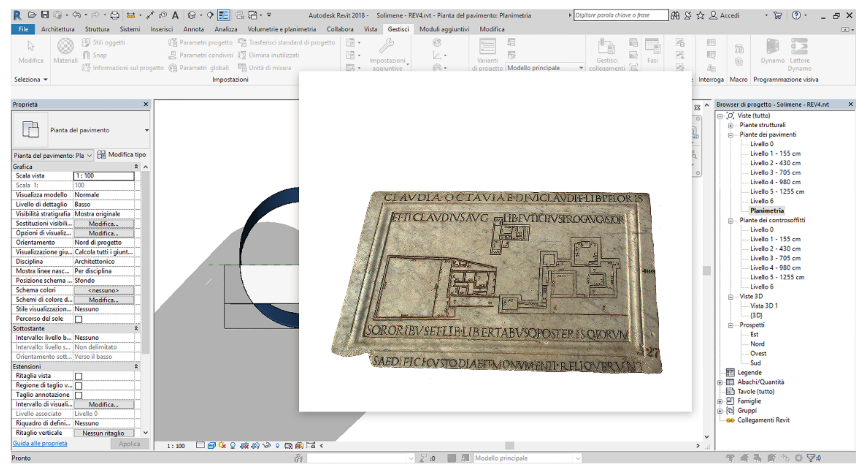868x472 pixels.
Task: Open the Guida alle proprietà link
Action: coord(40,443)
